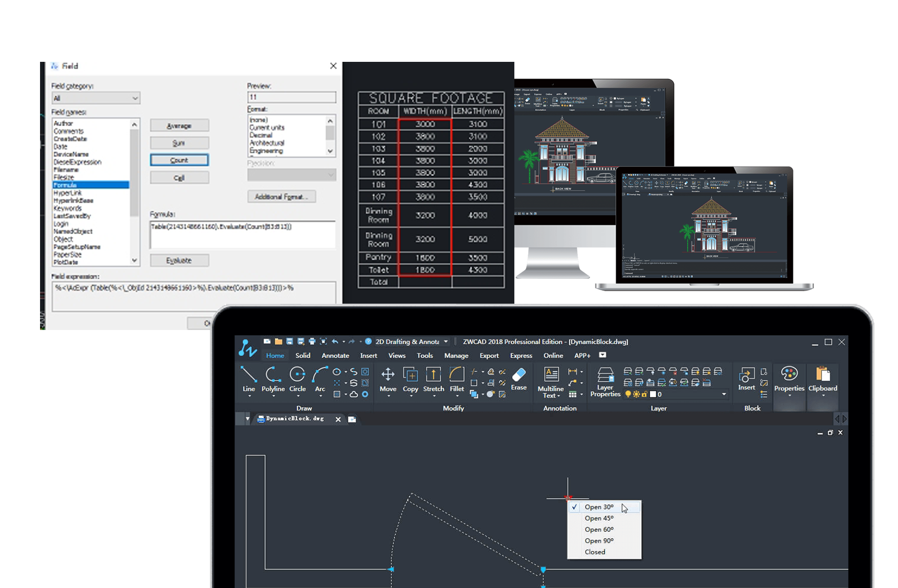Expand the Multiline Text dropdown arrow
The image size is (898, 588).
[x=559, y=396]
